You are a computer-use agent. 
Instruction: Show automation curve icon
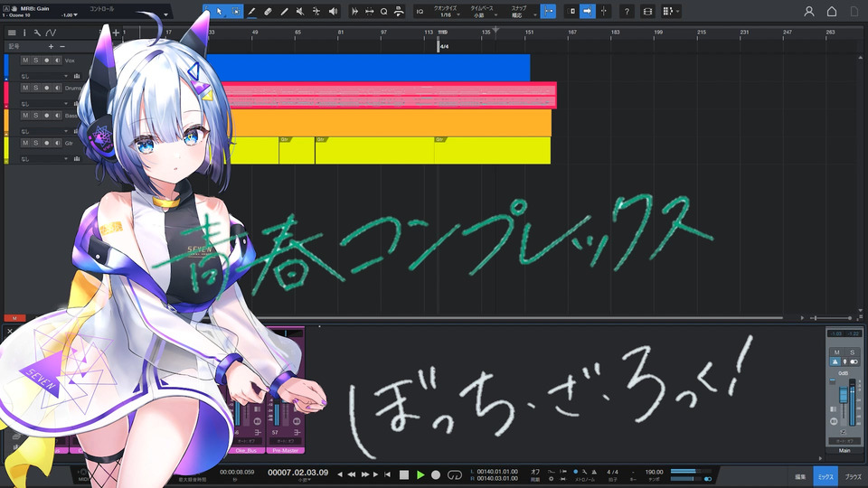[51, 33]
